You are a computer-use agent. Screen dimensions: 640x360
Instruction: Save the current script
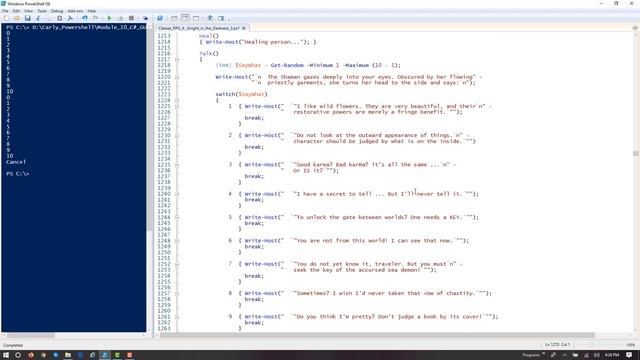(27, 18)
